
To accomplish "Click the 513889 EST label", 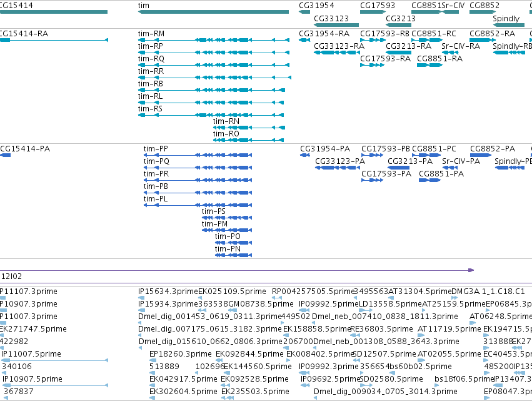I will (164, 367).
